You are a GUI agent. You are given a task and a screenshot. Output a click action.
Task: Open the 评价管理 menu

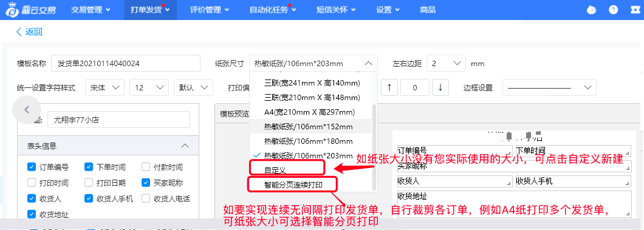point(210,10)
